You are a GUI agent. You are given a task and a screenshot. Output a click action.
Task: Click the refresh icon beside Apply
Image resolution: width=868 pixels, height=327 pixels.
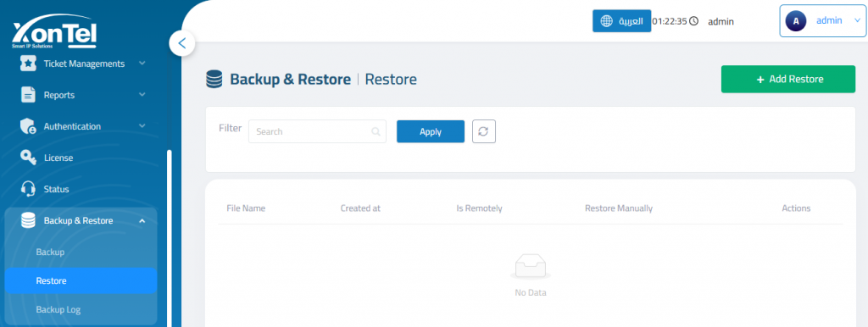point(484,131)
